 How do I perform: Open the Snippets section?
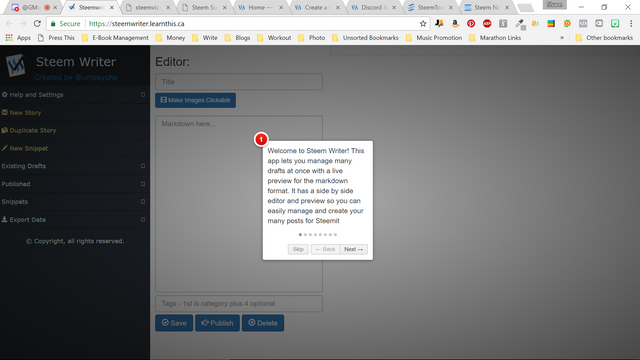pyautogui.click(x=15, y=202)
